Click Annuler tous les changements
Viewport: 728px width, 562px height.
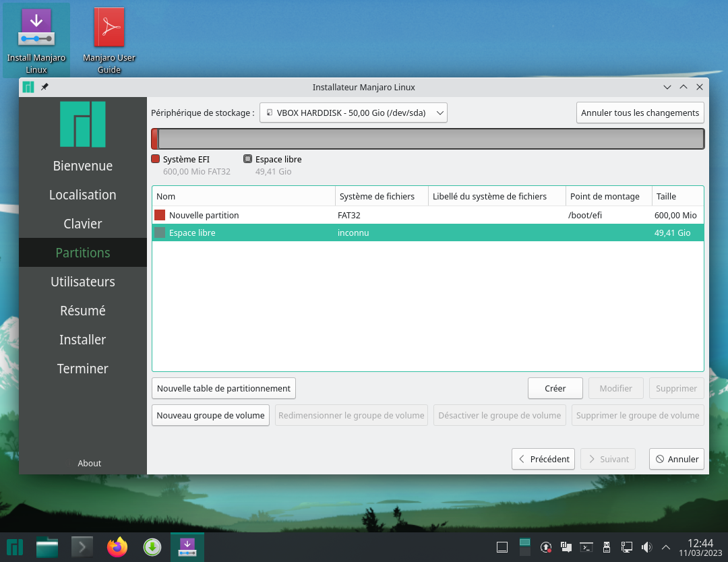(640, 113)
